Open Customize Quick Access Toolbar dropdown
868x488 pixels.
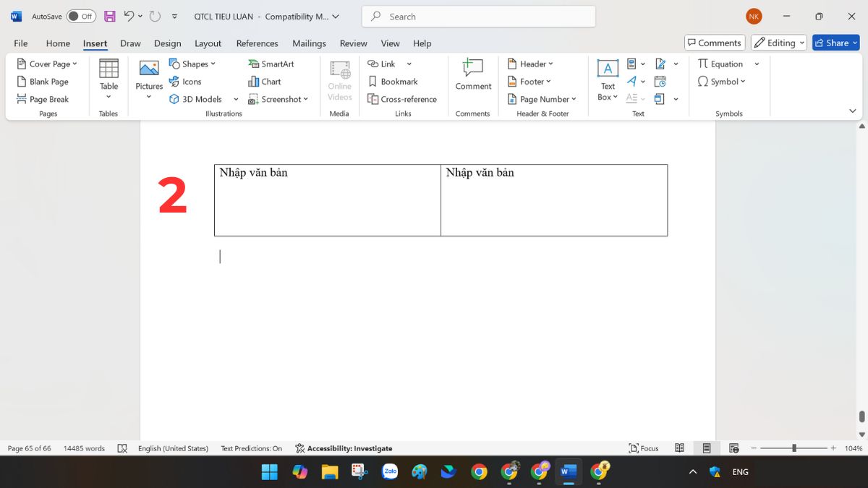click(174, 16)
